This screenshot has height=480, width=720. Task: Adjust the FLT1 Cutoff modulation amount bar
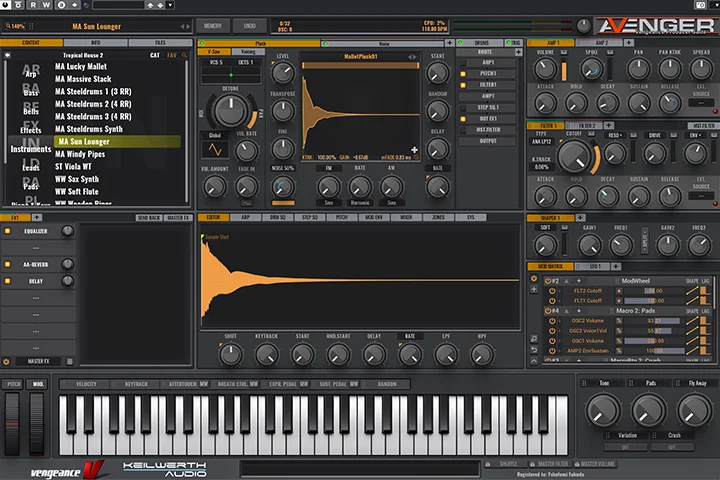pyautogui.click(x=654, y=301)
